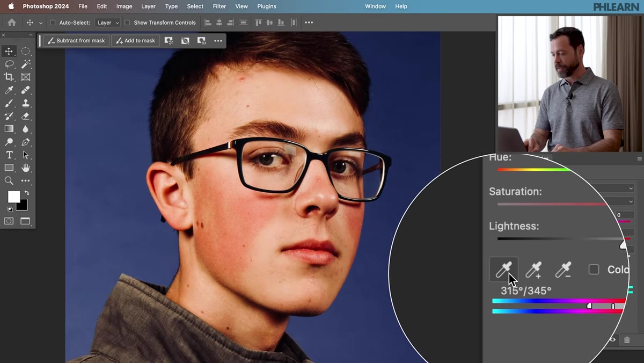644x363 pixels.
Task: Click the align bottom edges icon
Action: [x=281, y=23]
